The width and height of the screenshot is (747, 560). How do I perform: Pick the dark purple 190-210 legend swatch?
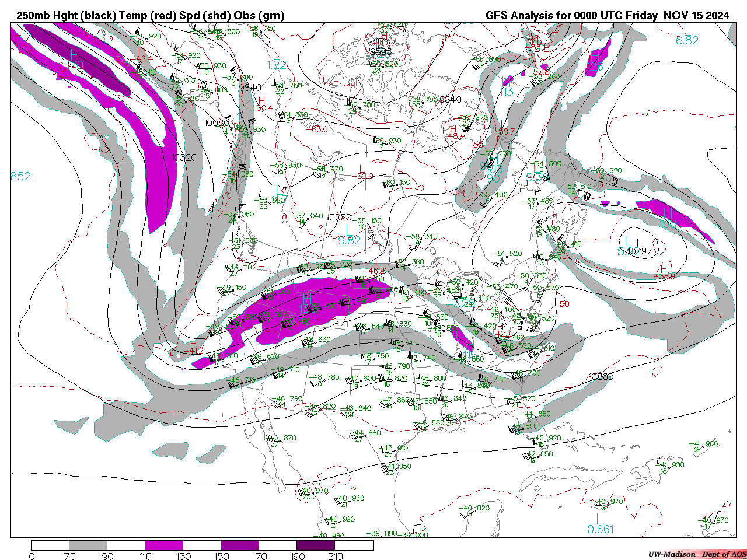316,545
